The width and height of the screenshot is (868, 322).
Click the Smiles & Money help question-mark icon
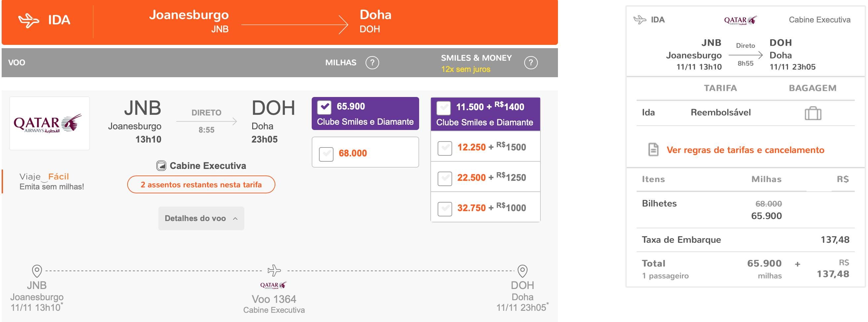click(531, 63)
